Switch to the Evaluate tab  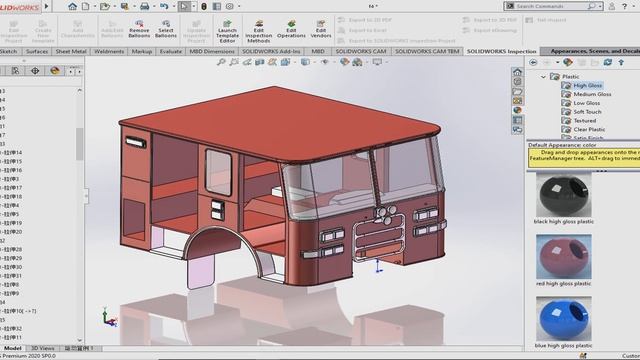click(171, 51)
